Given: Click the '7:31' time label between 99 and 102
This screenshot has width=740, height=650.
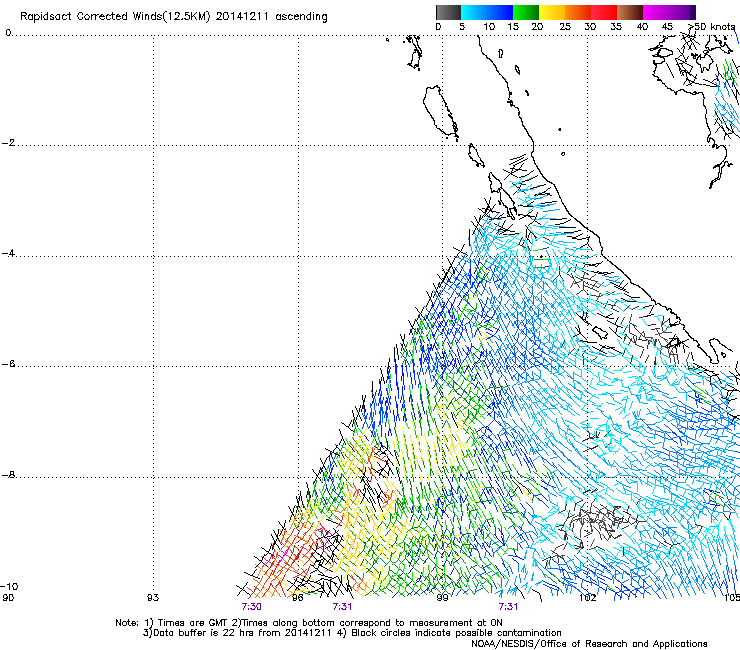Looking at the screenshot, I should click(x=508, y=607).
